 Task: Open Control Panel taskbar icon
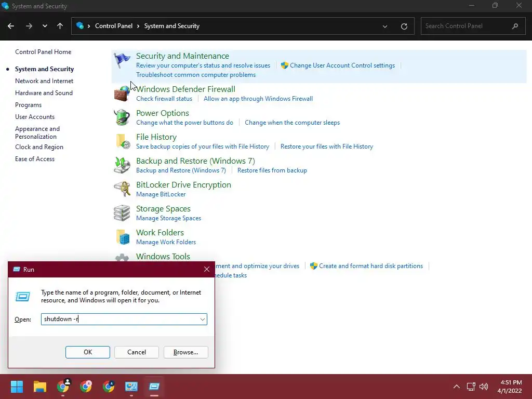coord(131,387)
